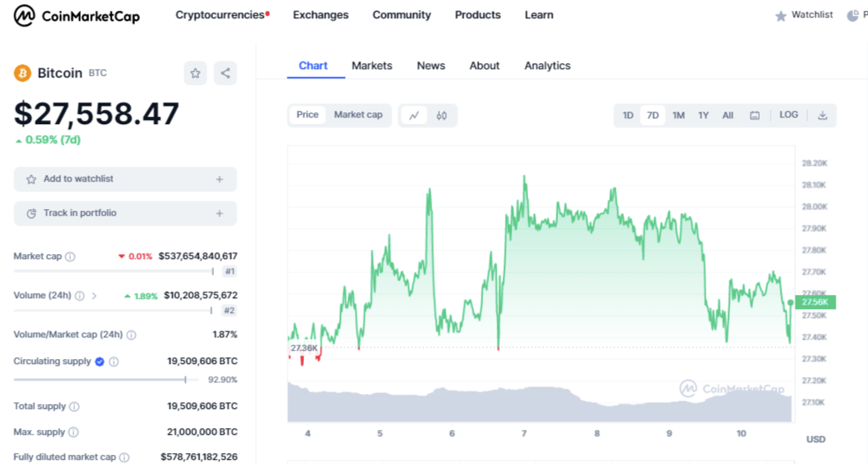Image resolution: width=868 pixels, height=464 pixels.
Task: Star Bitcoin with the star button beside BTC
Action: pos(196,73)
